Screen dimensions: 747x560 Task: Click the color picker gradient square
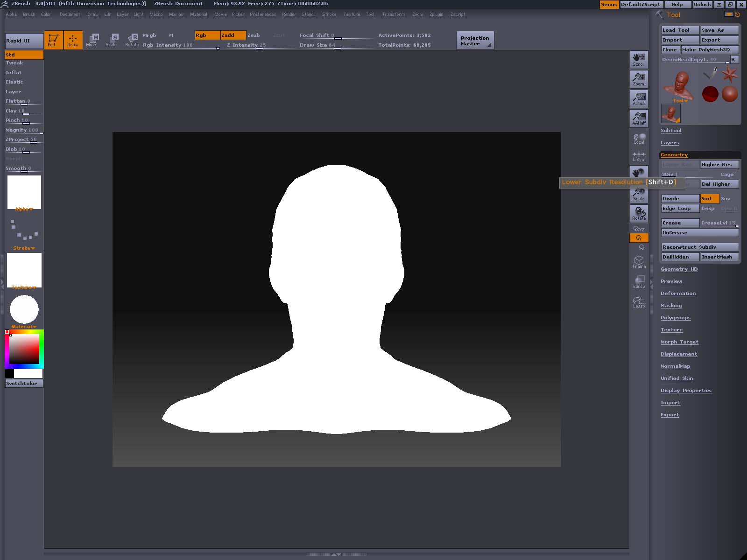24,349
